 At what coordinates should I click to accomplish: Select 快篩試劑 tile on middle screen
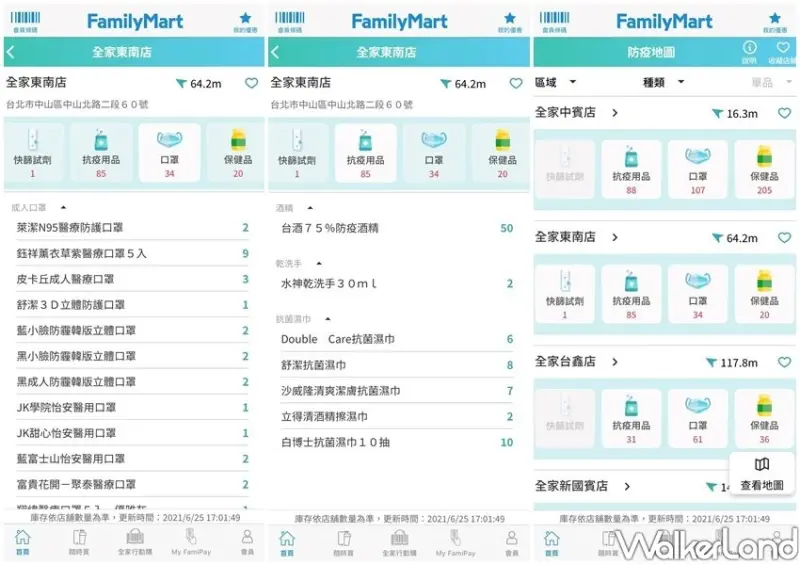tap(297, 153)
